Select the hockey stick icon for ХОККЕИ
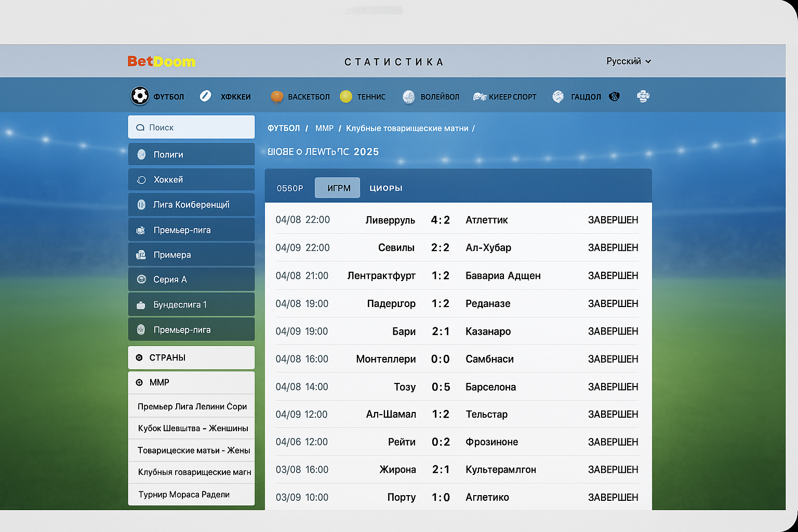 (206, 96)
